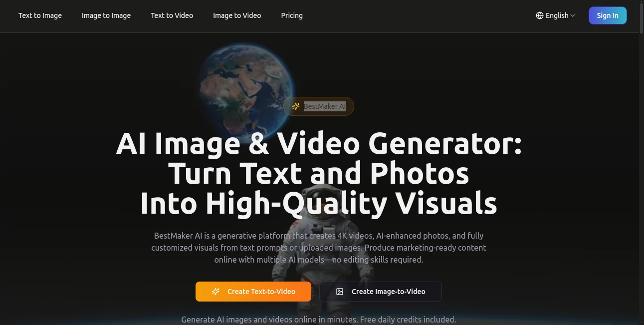Click the picture icon on Create Image-to-Video button
The width and height of the screenshot is (644, 325).
pos(340,291)
